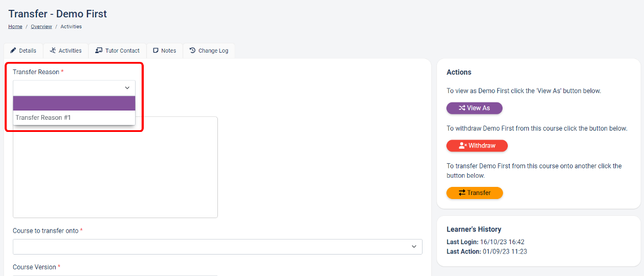Image resolution: width=644 pixels, height=276 pixels.
Task: Click the history clock Change Log icon
Action: pyautogui.click(x=192, y=51)
